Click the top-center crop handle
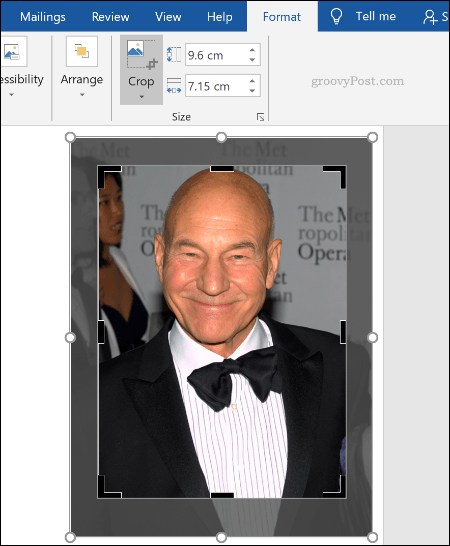This screenshot has height=546, width=450. pos(222,169)
